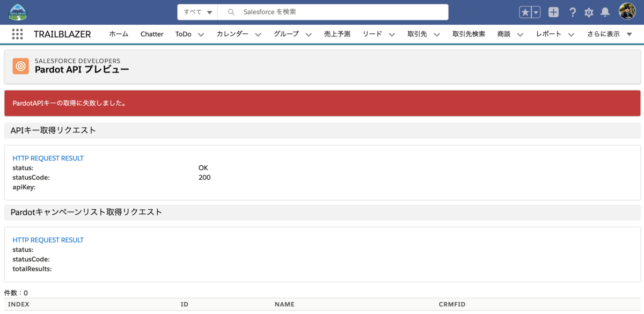Open the ToDo tab
644x314 pixels.
(183, 34)
